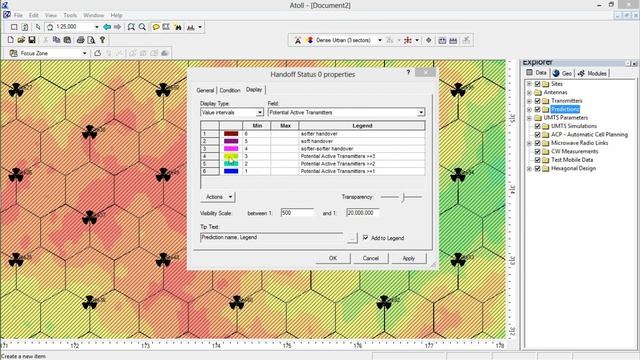Open the Dense Urban template dropdown
The height and width of the screenshot is (360, 640).
[x=380, y=40]
